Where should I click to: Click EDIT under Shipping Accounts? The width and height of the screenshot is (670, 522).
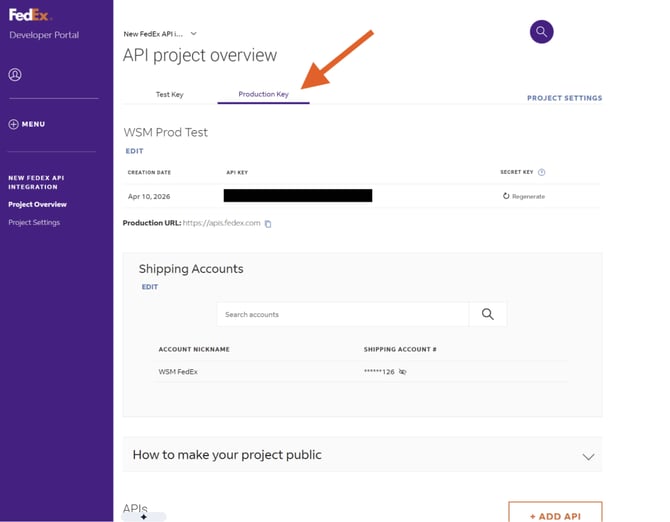(x=150, y=287)
